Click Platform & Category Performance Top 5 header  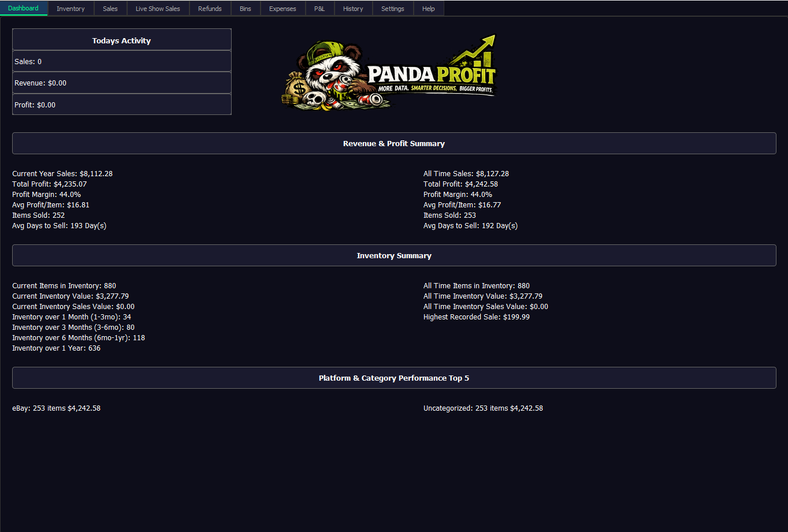394,378
